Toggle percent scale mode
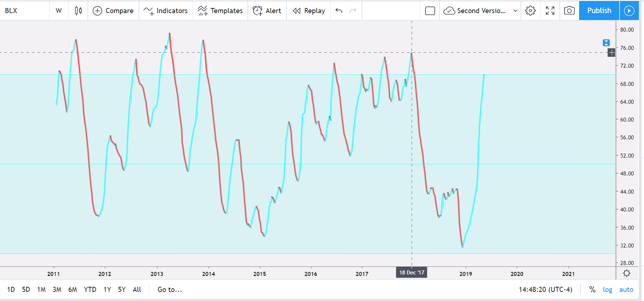 [592, 289]
